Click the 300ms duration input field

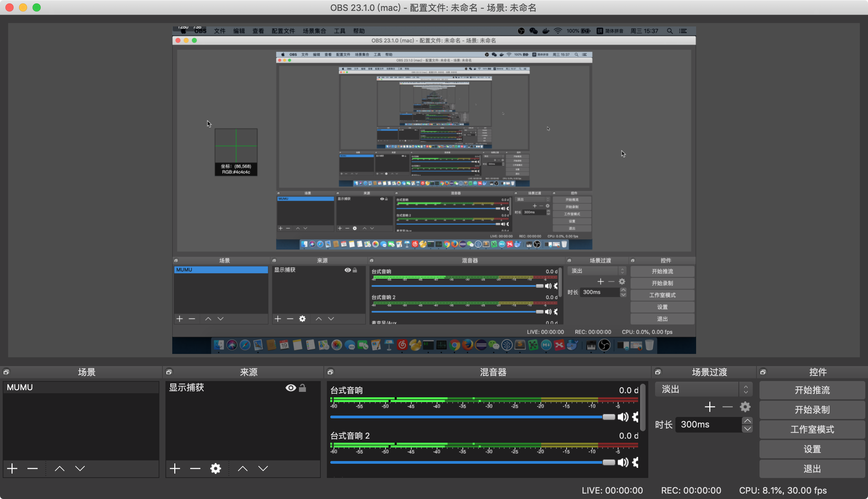708,425
